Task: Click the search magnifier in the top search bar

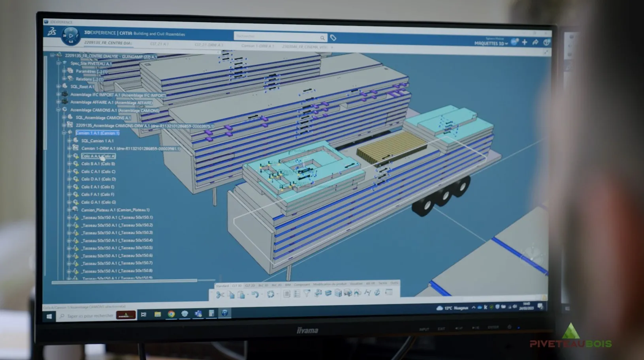Action: pyautogui.click(x=322, y=37)
